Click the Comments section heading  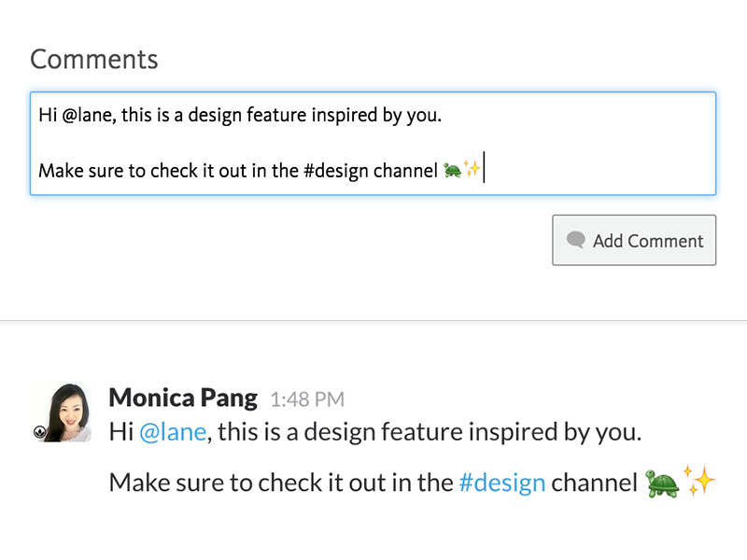pos(94,60)
